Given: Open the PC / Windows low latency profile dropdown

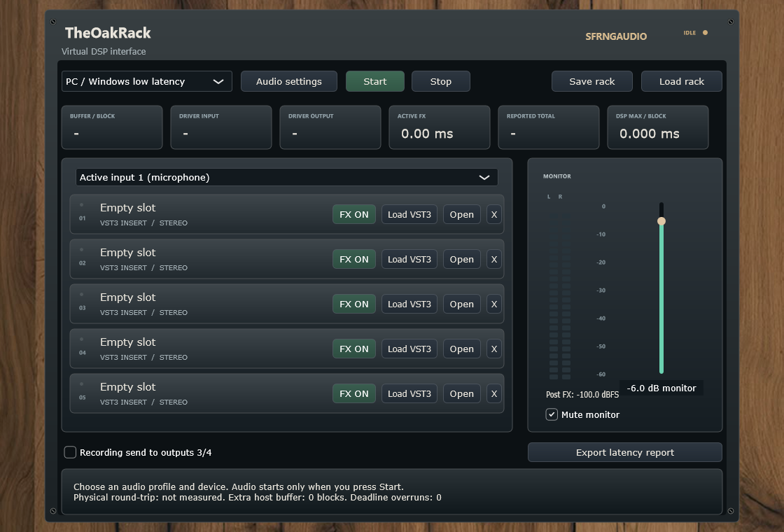Looking at the screenshot, I should coord(146,81).
